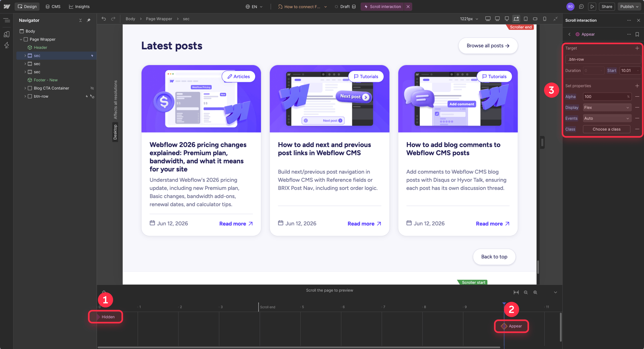The image size is (644, 349).
Task: Collapse the Page Wrapper tree node
Action: click(x=21, y=39)
